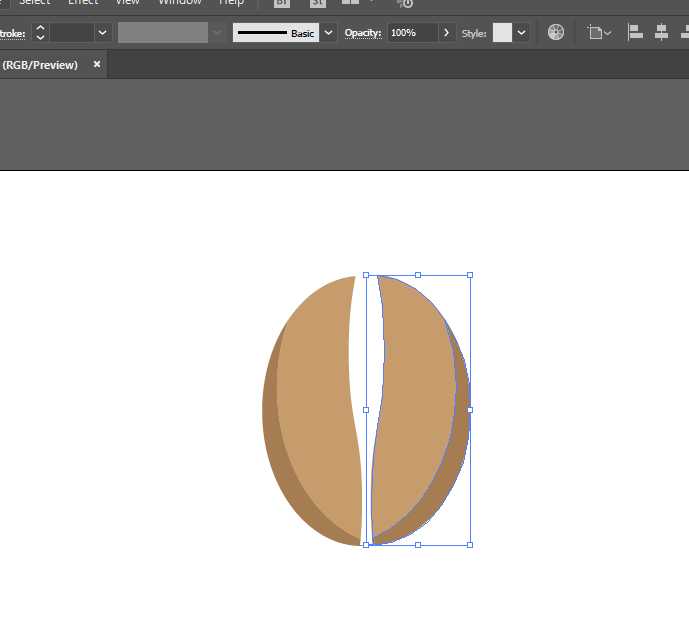Image resolution: width=689 pixels, height=622 pixels.
Task: Click the Stock (St) icon
Action: (x=318, y=3)
